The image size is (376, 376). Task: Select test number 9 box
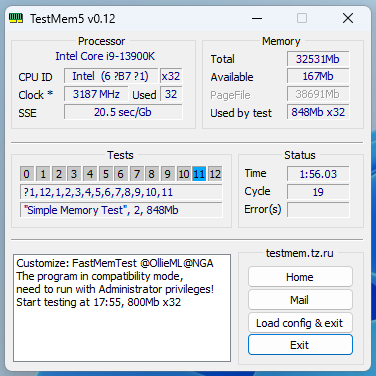[167, 174]
